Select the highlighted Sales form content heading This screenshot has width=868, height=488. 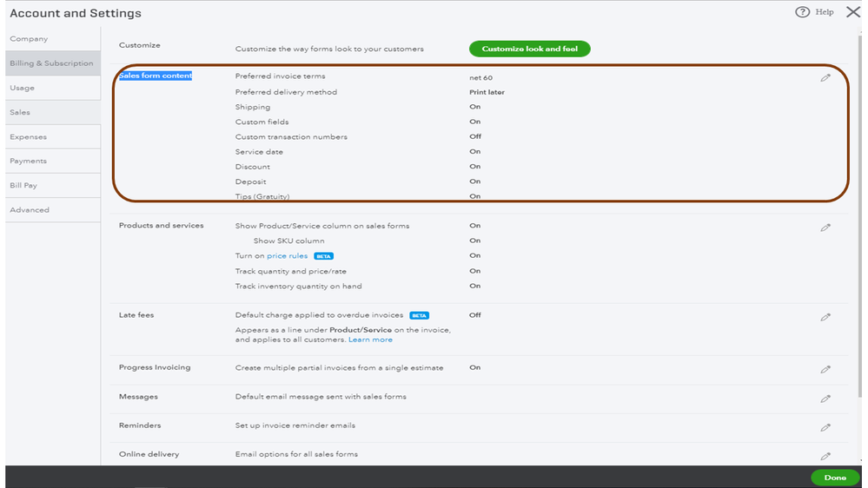[156, 76]
